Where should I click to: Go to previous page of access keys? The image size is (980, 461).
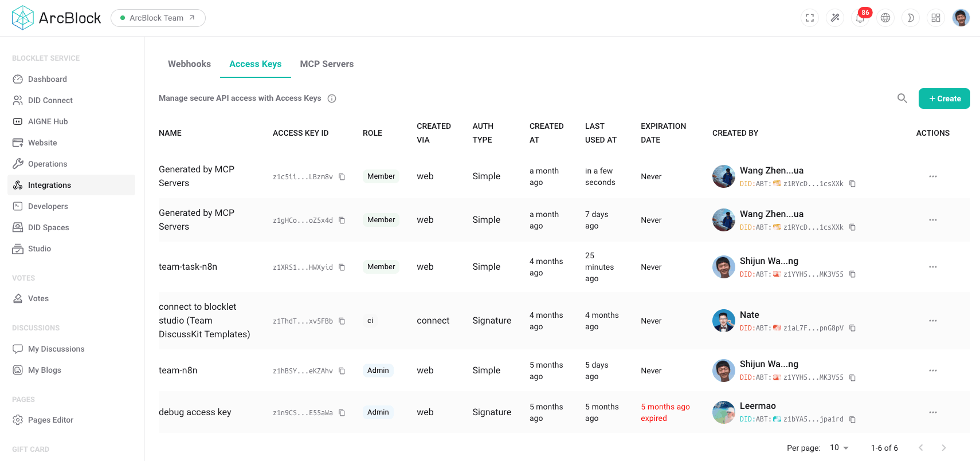921,448
